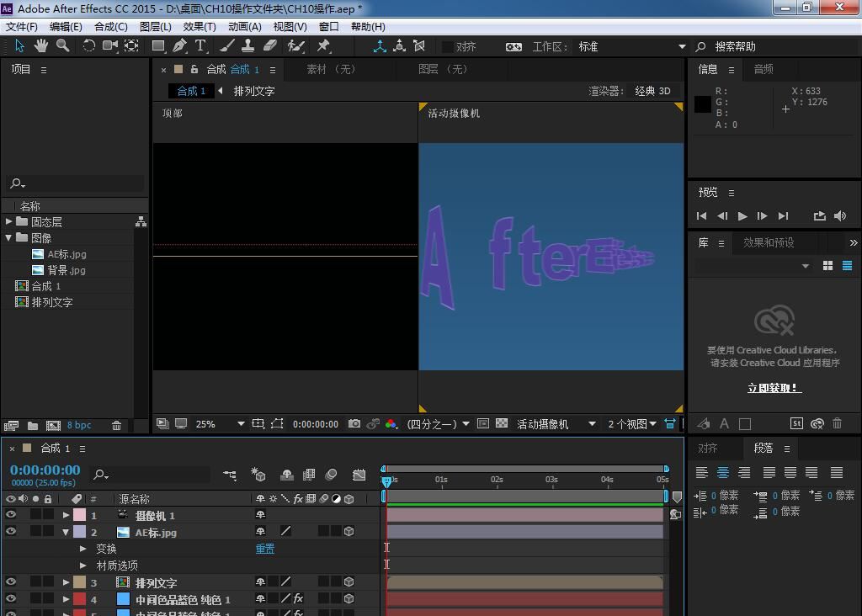The image size is (862, 616).
Task: Select the Rectangle shape tool
Action: pos(158,45)
